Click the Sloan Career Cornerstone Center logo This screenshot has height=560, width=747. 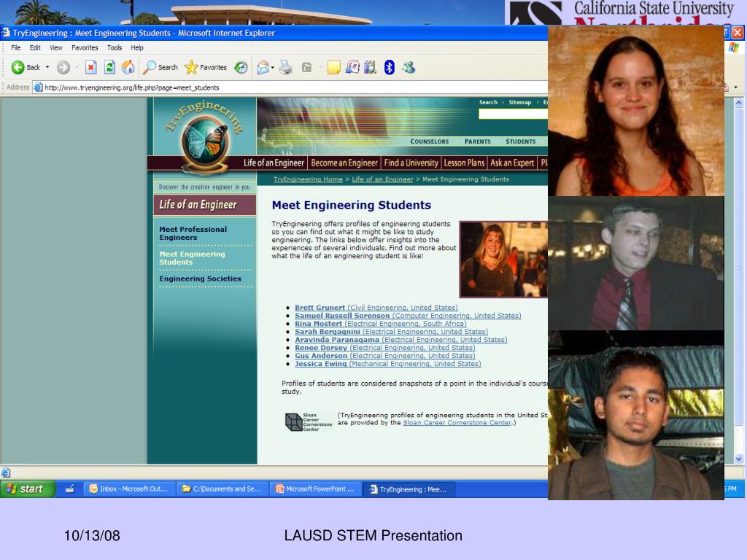309,422
